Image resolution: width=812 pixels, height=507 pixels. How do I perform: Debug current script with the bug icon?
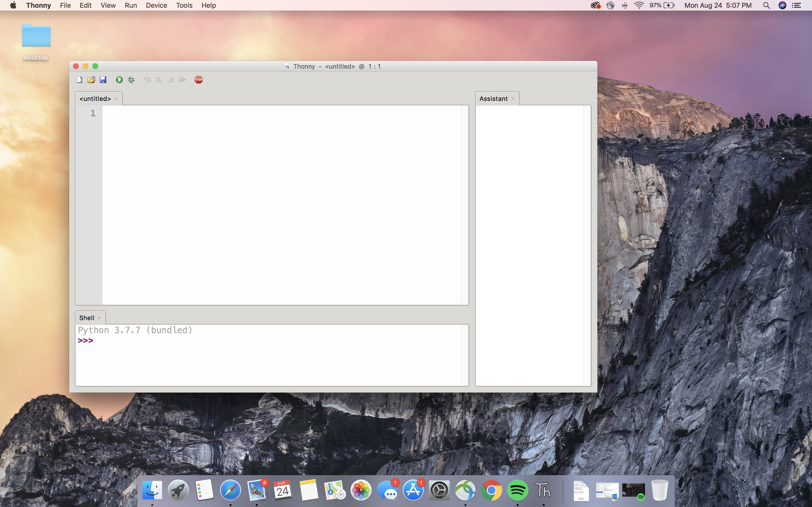(x=131, y=80)
